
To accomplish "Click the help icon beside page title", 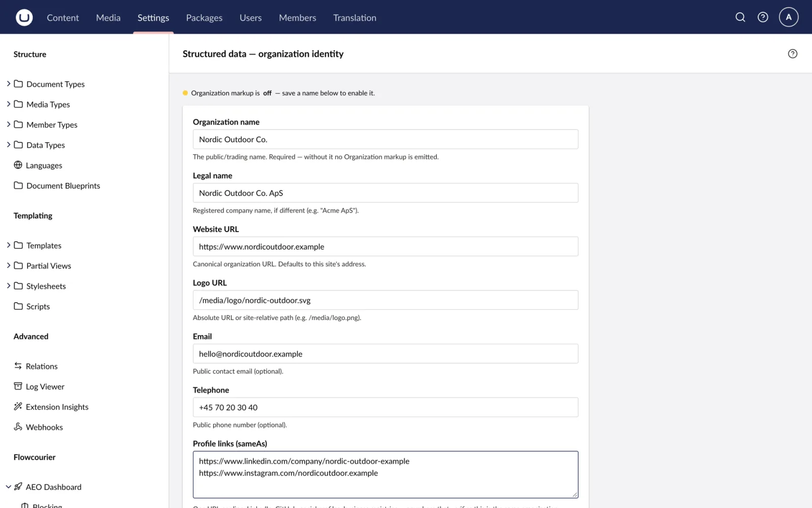I will click(793, 54).
